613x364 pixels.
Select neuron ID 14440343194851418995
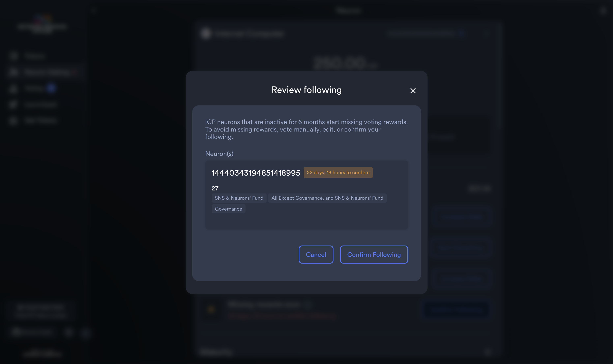(256, 172)
